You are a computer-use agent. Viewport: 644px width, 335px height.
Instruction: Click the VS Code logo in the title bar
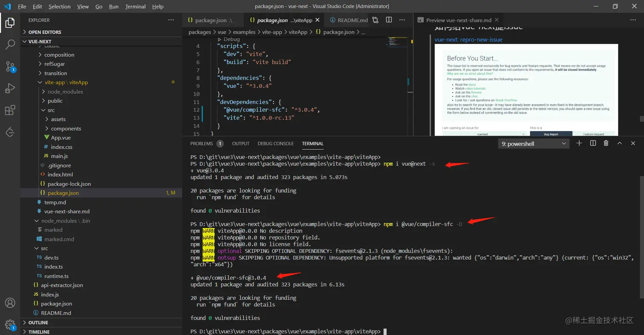(8, 6)
